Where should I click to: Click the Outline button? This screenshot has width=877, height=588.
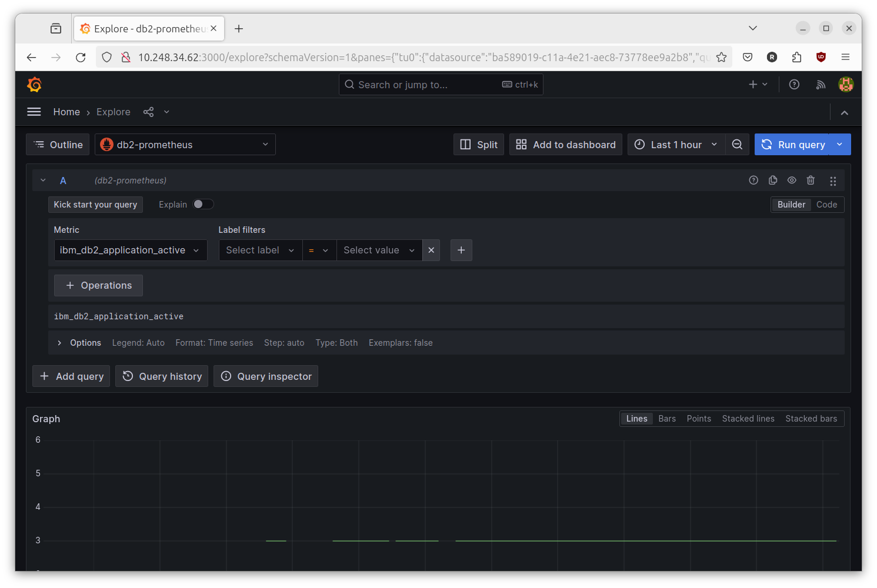click(58, 145)
